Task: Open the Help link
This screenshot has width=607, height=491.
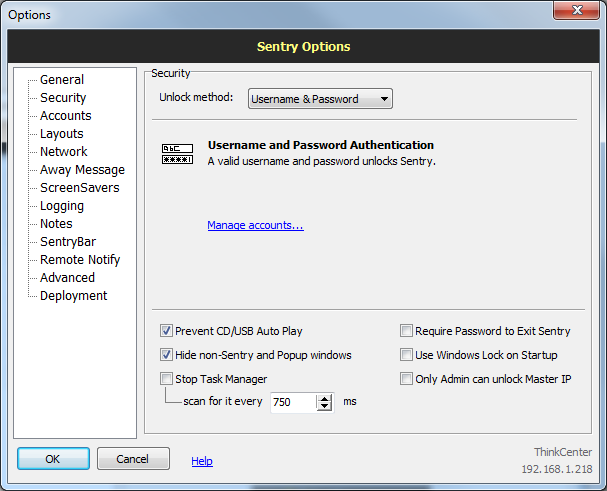Action: (202, 461)
